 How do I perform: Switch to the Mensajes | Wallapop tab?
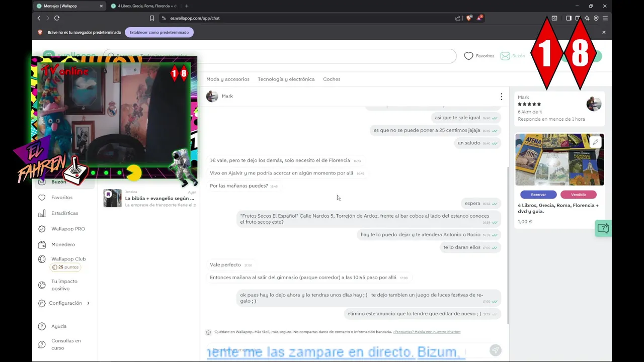(x=68, y=6)
